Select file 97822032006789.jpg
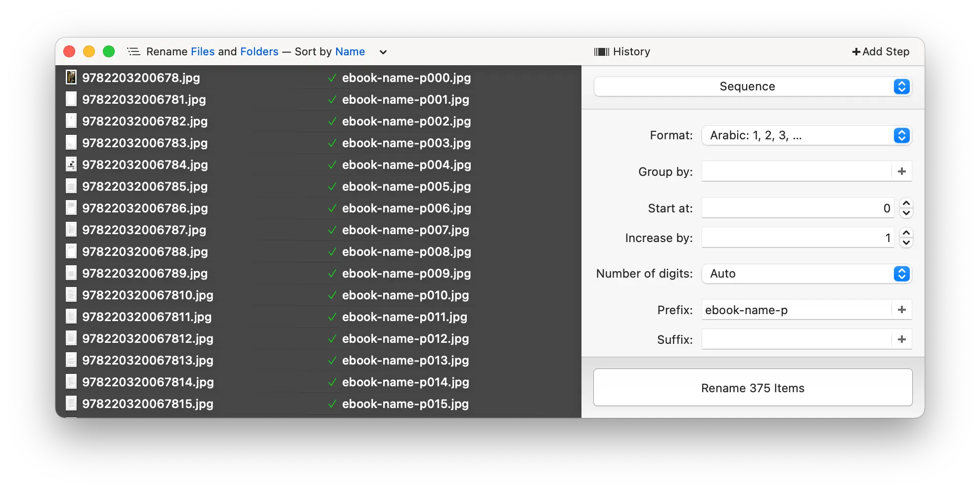This screenshot has width=980, height=491. [x=145, y=273]
